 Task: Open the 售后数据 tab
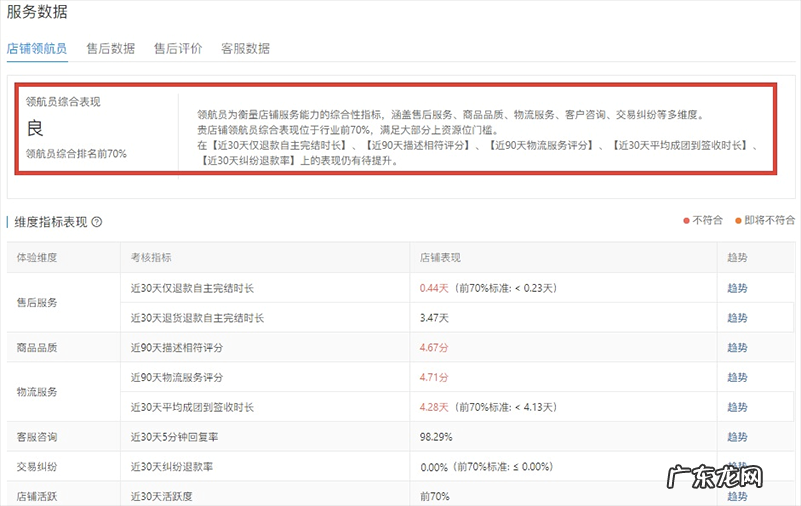click(x=110, y=48)
